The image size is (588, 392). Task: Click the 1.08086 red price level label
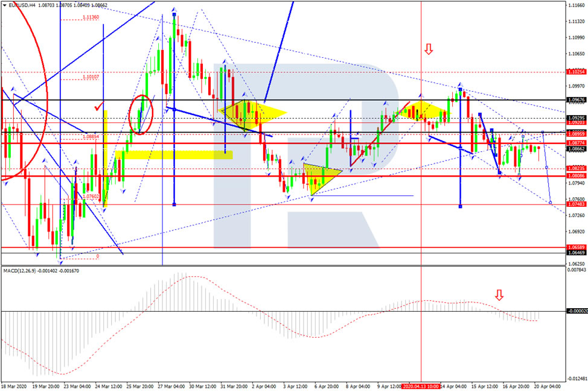tap(577, 175)
